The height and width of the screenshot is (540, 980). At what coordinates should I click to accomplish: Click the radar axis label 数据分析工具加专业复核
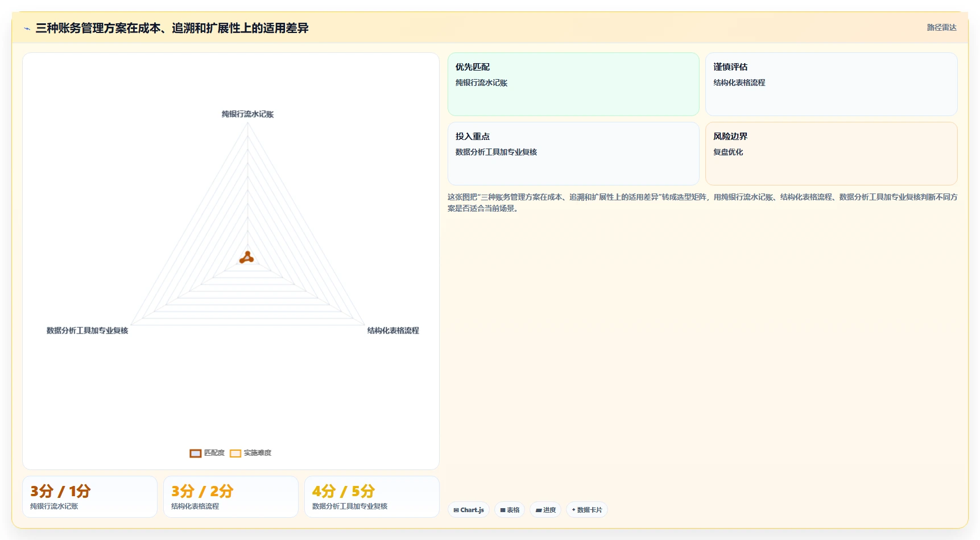pos(88,331)
